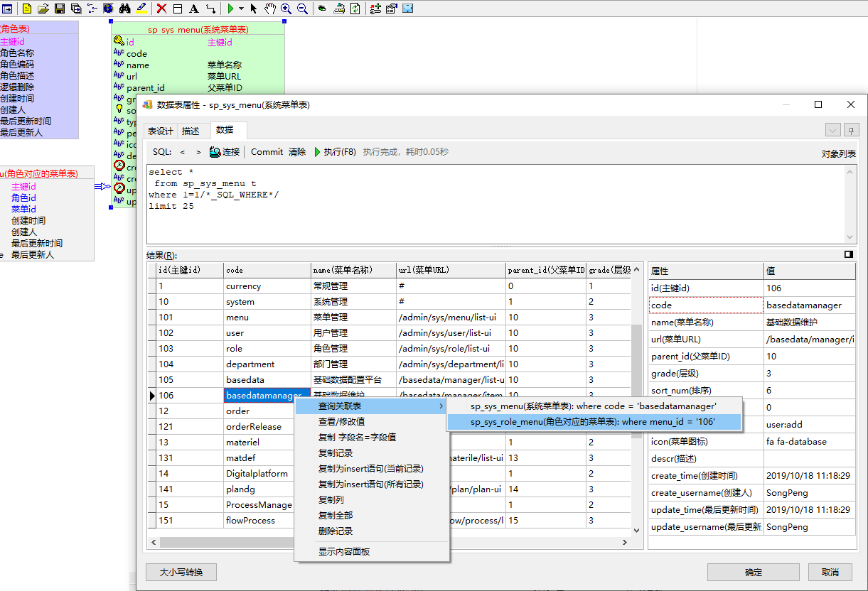Click the 清除 clear button
The image size is (868, 591).
[297, 152]
